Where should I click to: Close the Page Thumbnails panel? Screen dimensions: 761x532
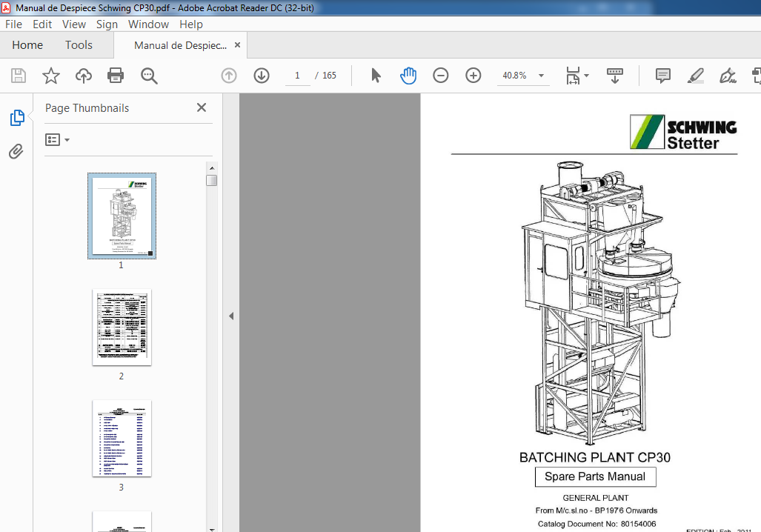pos(202,107)
